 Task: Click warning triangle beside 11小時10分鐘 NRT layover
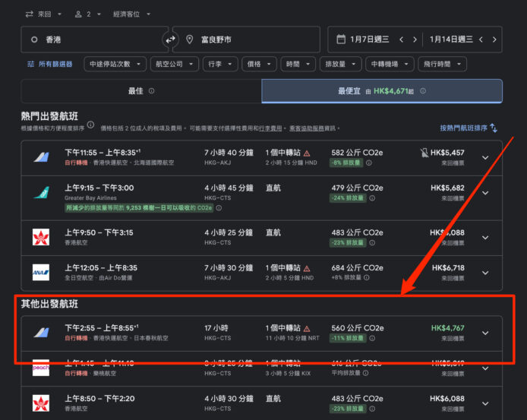307,329
